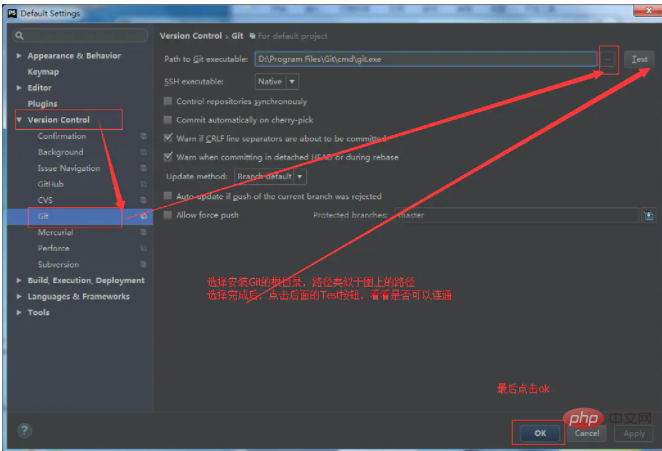Toggle Allow force push checkbox

(x=168, y=215)
